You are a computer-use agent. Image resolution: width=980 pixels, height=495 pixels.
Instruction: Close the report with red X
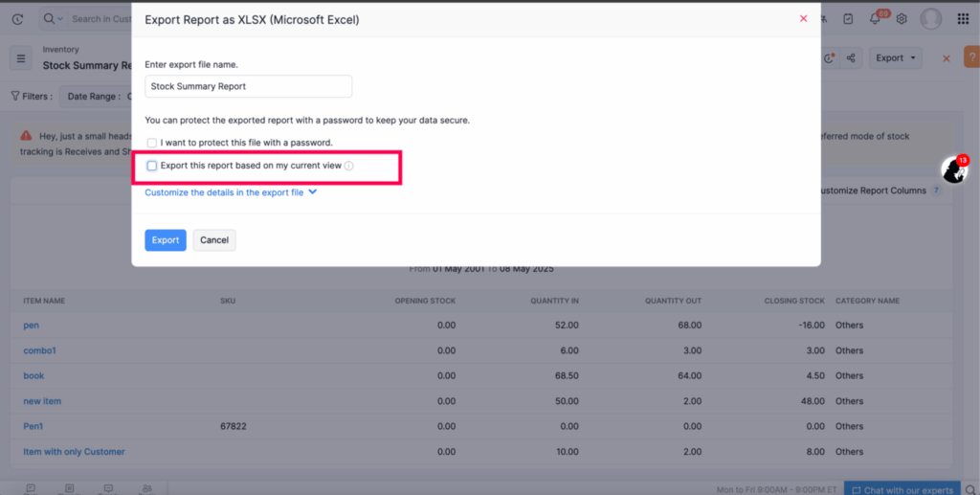(x=947, y=58)
